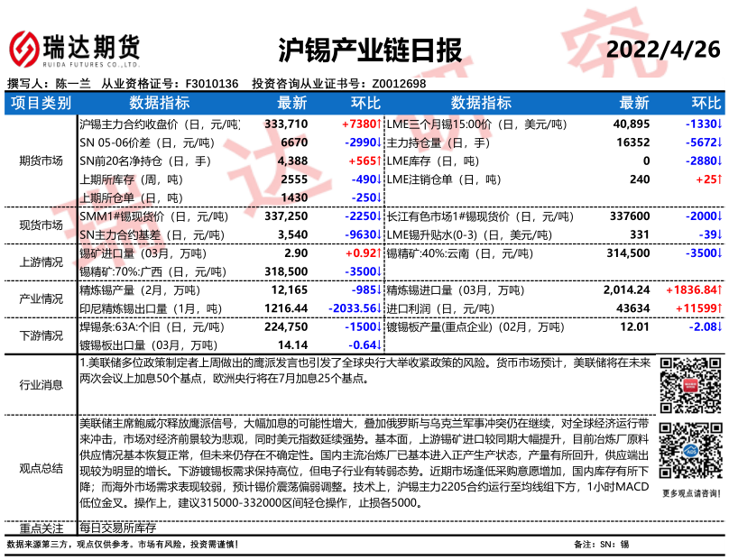Click the blue down arrow beside -1330
This screenshot has height=560, width=729.
(719, 124)
